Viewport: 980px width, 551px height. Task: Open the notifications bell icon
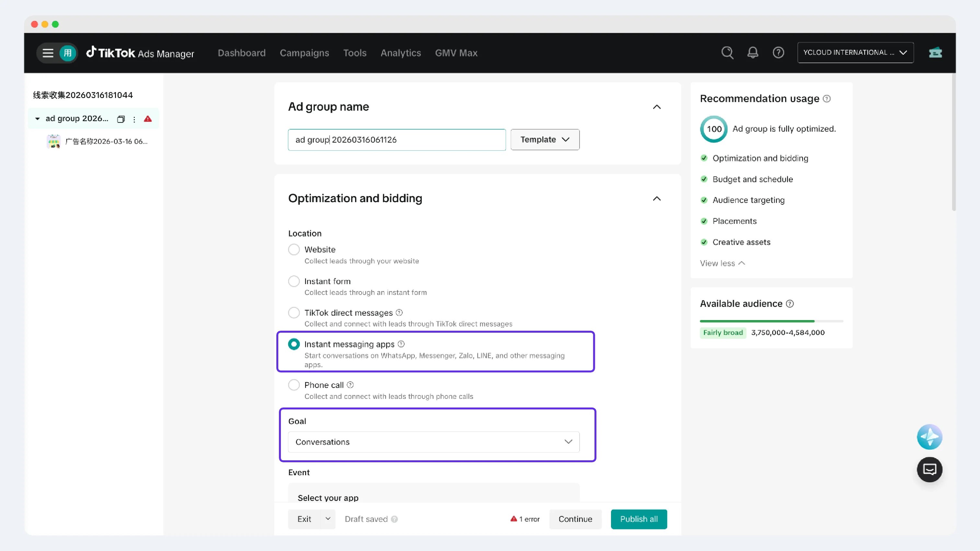pos(753,52)
